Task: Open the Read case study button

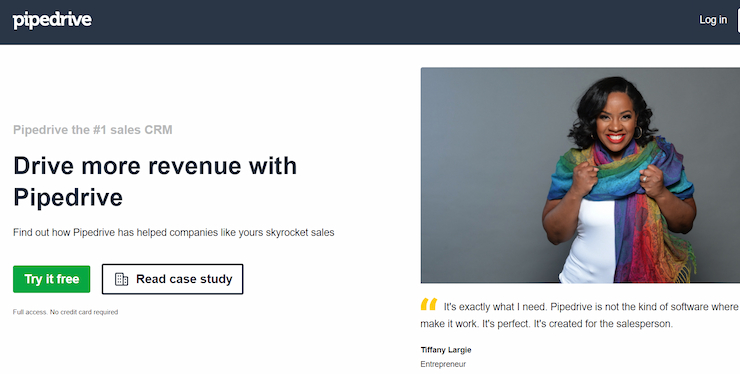Action: point(173,279)
